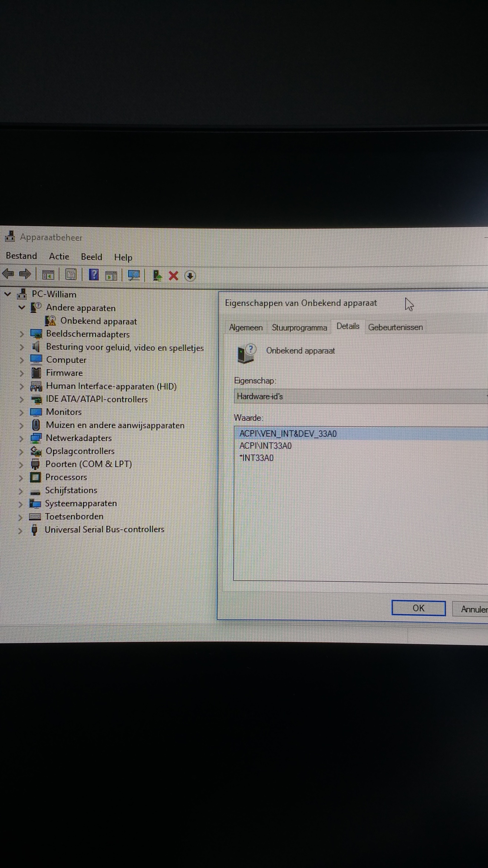Click the network icon beside Netwerkadapters
488x868 pixels.
[x=36, y=438]
